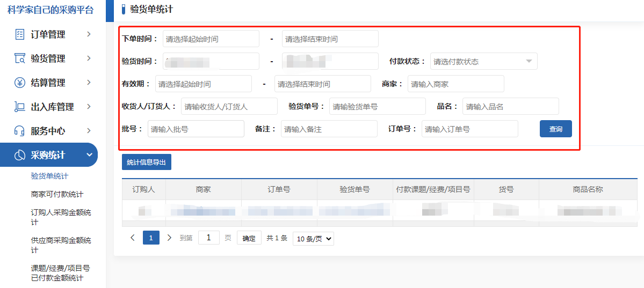Click the 结算管理 yen icon
The height and width of the screenshot is (288, 644).
pyautogui.click(x=20, y=83)
